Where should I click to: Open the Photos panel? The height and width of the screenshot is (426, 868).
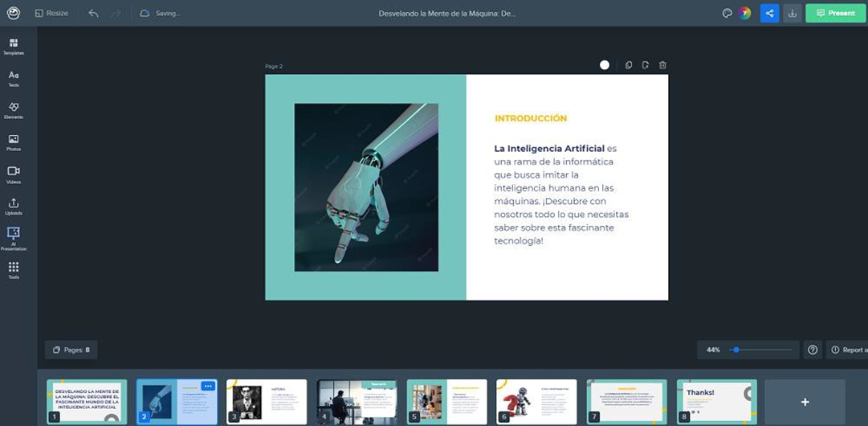(14, 142)
